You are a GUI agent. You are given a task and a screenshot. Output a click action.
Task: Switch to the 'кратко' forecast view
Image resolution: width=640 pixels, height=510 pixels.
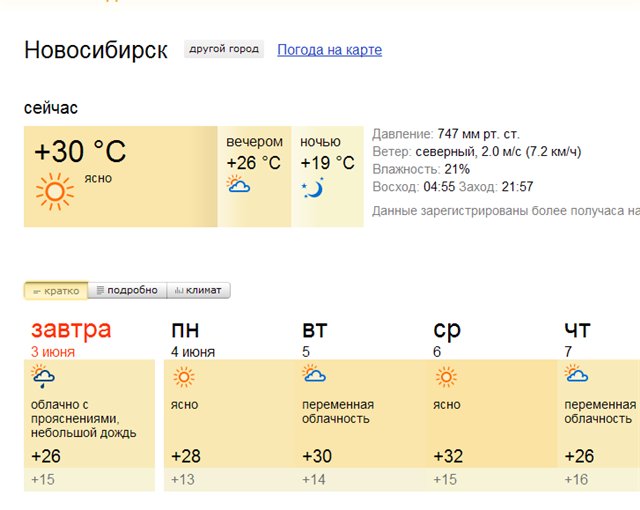[x=56, y=291]
